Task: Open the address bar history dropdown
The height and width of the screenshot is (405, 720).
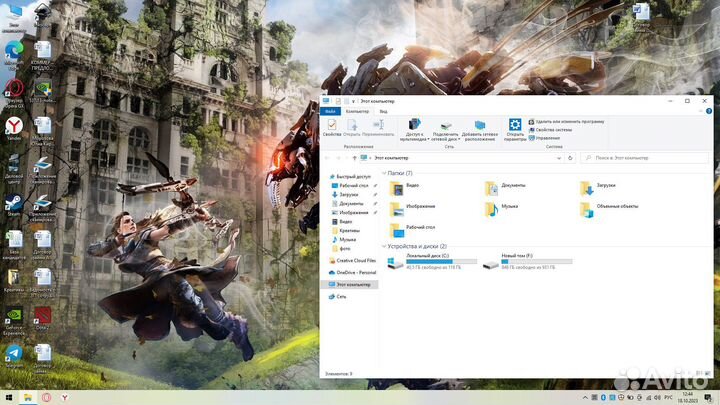Action: (x=559, y=158)
